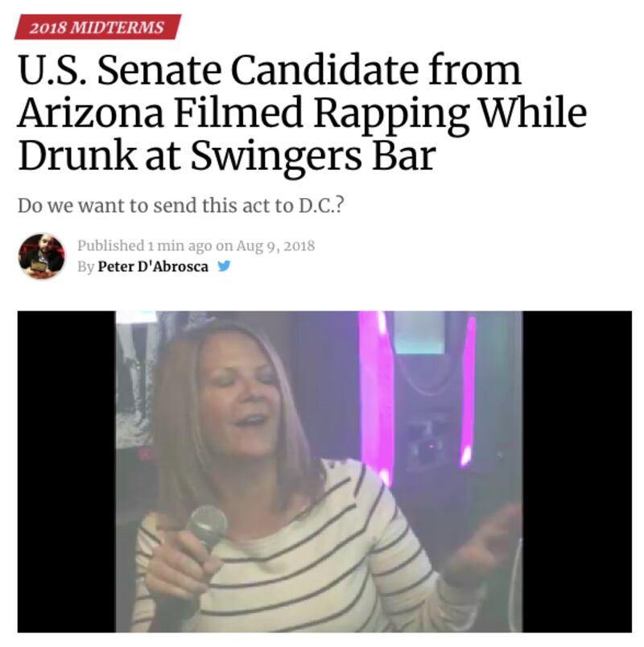Click 'Swingers Bar' in the headline
The width and height of the screenshot is (644, 647).
pyautogui.click(x=313, y=156)
